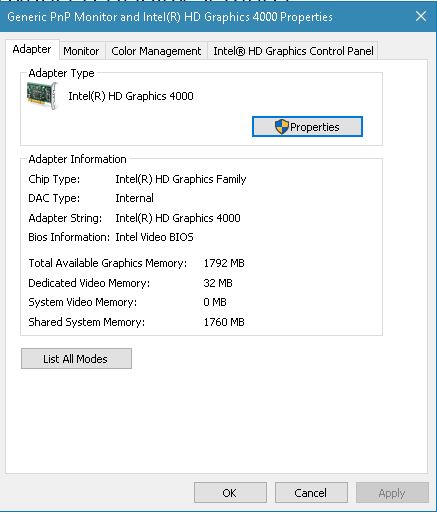
Task: Click the 32 MB value
Action: tap(218, 283)
